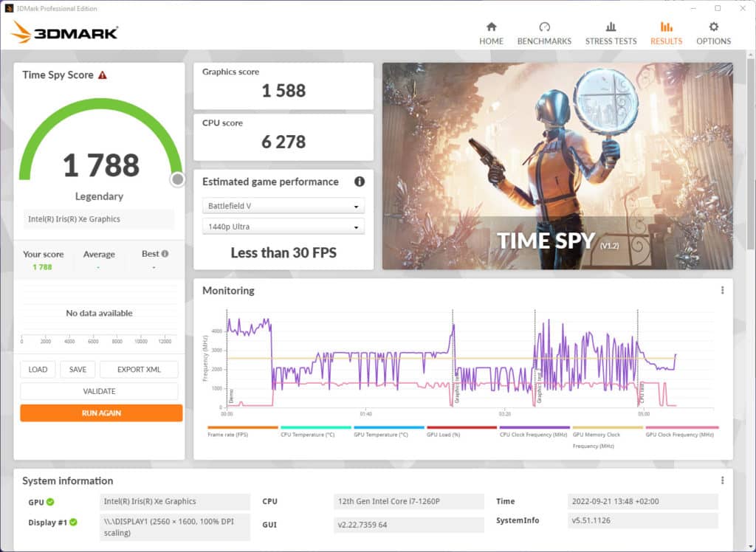Click the Intel Iris Xe Graphics label under Legendary
Viewport: 756px width, 552px height.
pyautogui.click(x=98, y=219)
